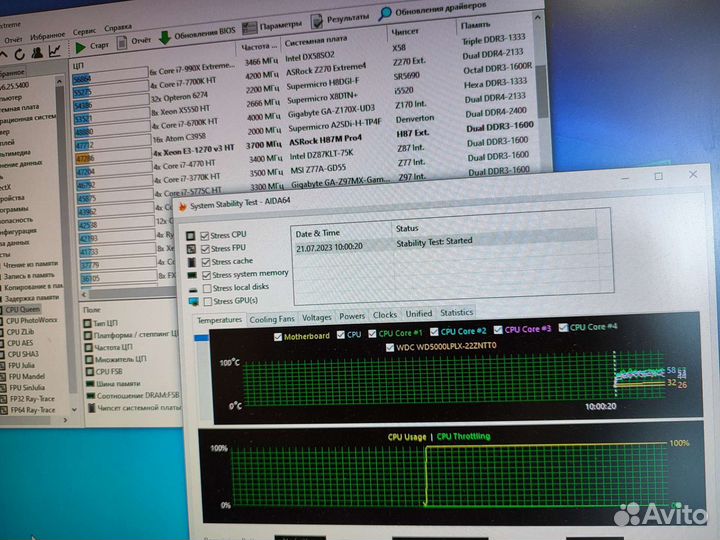Viewport: 720px width, 540px height.
Task: Select CPU PhotoWorxx benchmark in tree
Action: (32, 320)
